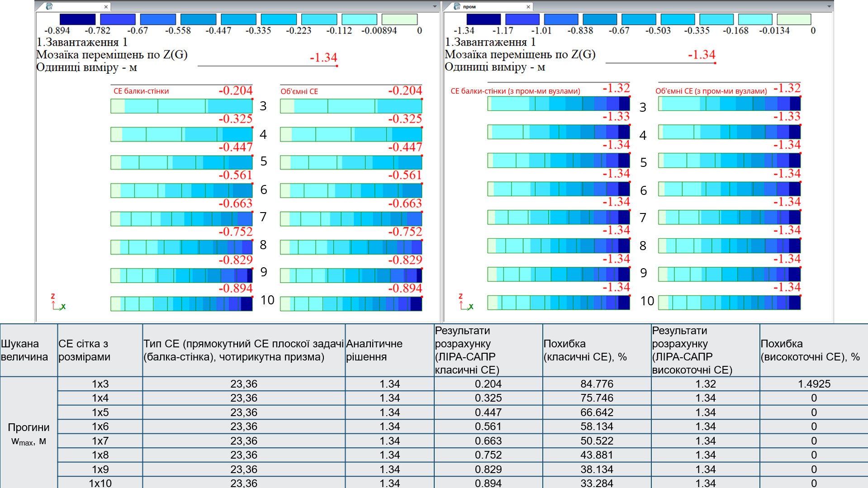
Task: Close the 'пром' tab
Action: (528, 7)
